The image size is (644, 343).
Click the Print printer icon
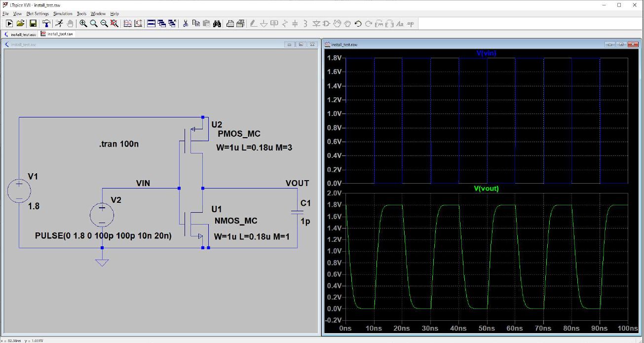coord(240,23)
